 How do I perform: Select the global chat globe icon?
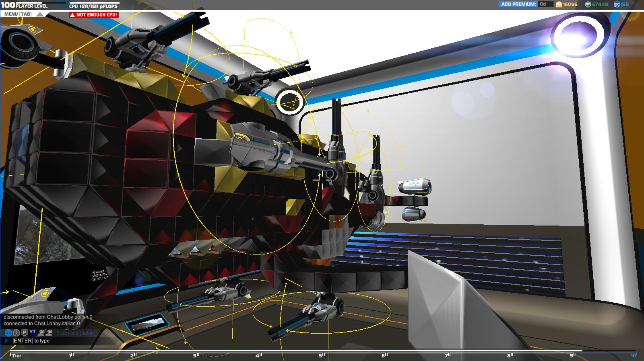(x=8, y=333)
